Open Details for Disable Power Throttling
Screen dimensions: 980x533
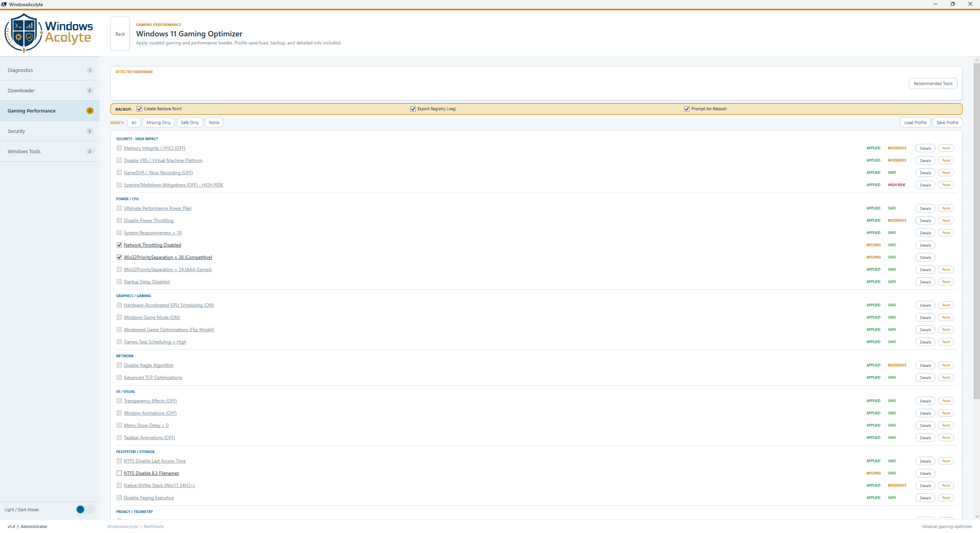click(x=925, y=221)
